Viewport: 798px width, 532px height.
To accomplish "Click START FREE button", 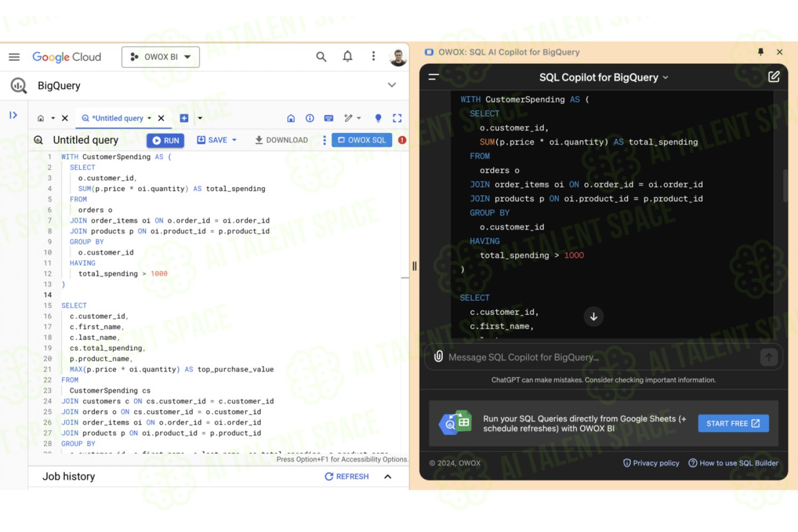I will coord(733,423).
